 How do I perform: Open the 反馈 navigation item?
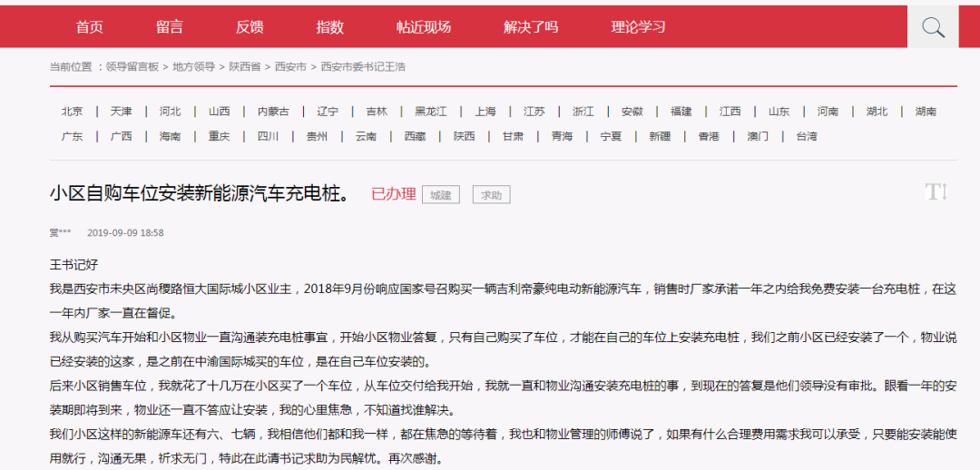(x=250, y=27)
